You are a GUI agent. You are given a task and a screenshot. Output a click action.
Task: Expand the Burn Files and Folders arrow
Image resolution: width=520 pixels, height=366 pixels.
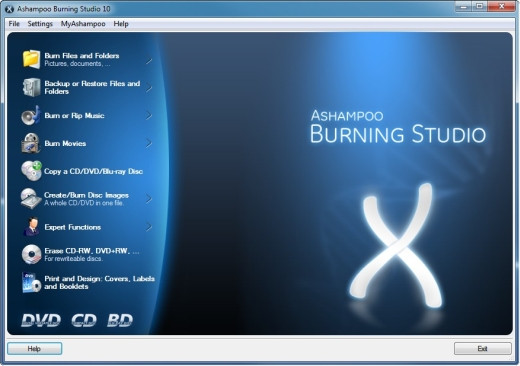149,60
